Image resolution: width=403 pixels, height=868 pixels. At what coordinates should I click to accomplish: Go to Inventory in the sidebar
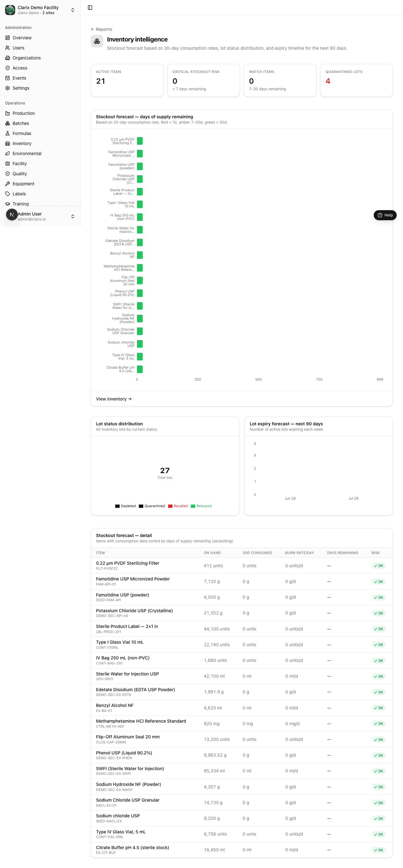tap(40, 143)
